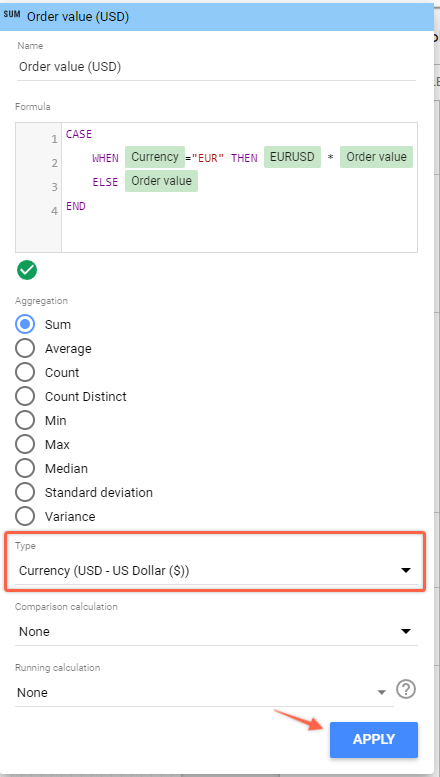Click the EURUSD field chip in formula
This screenshot has width=440, height=777.
292,157
